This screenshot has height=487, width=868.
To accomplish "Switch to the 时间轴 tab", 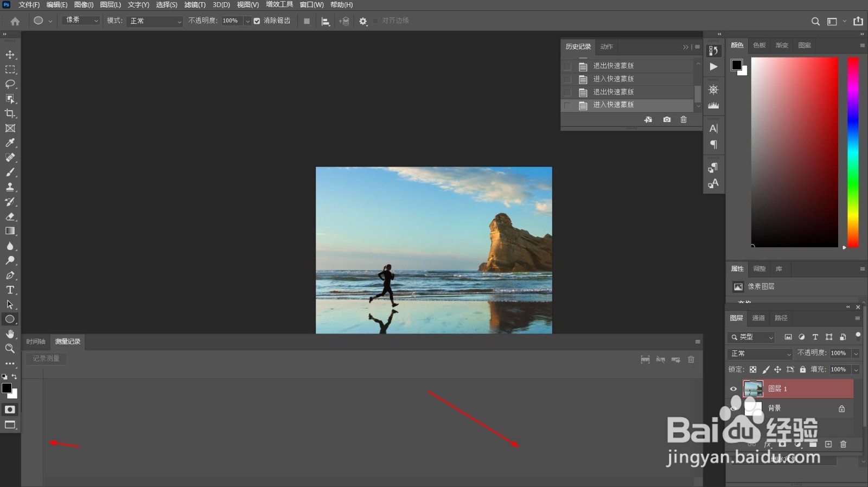I will [x=36, y=342].
